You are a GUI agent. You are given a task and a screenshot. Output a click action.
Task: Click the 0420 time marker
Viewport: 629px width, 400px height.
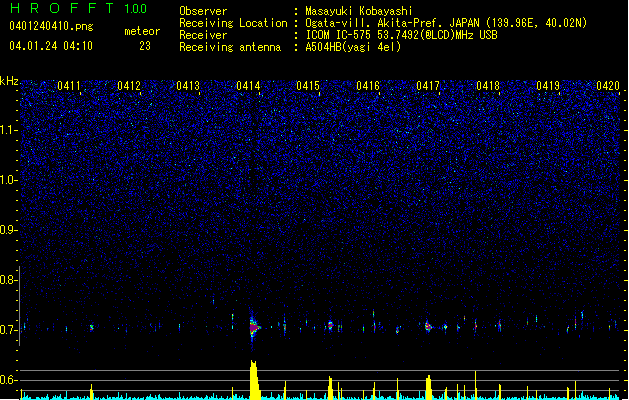pos(608,86)
